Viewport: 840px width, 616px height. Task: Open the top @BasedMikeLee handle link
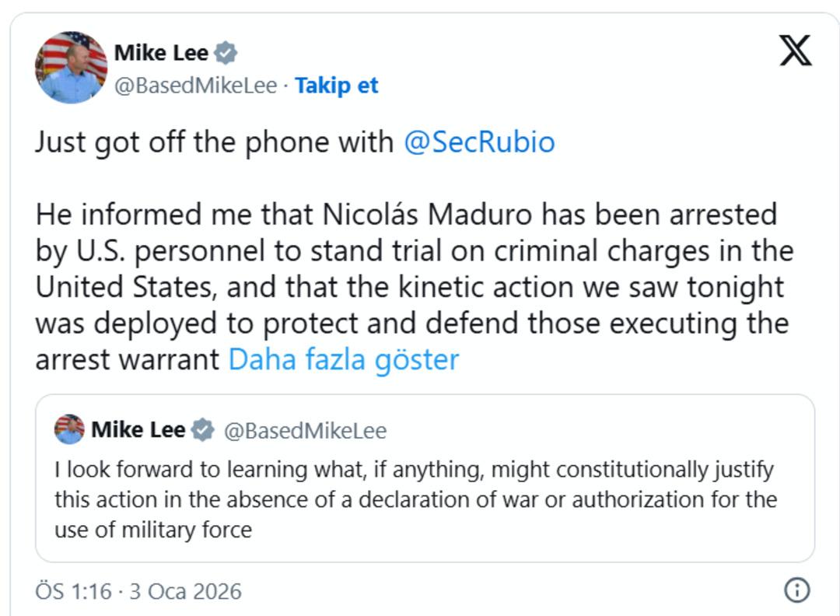pyautogui.click(x=195, y=86)
